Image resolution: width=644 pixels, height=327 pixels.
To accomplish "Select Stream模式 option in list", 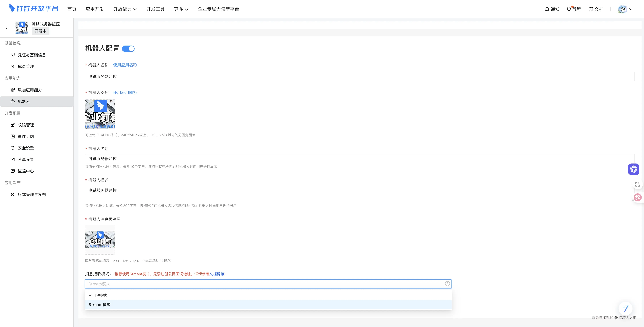I will (x=99, y=305).
